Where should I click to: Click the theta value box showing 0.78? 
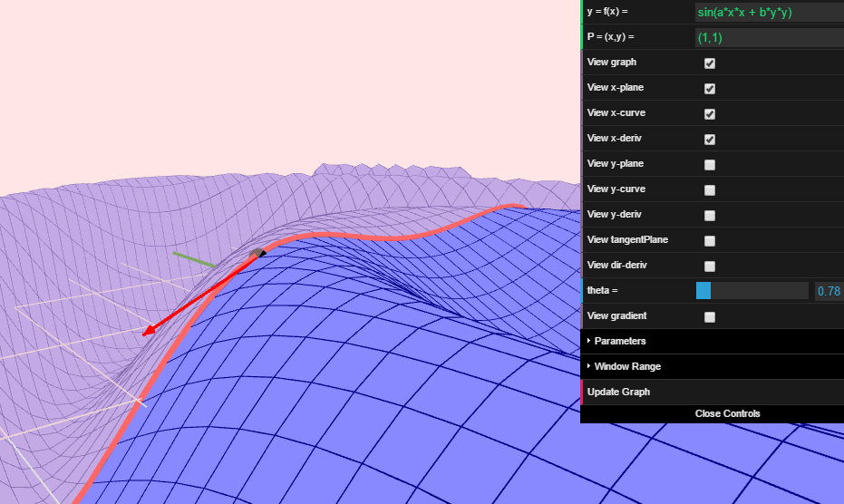pyautogui.click(x=829, y=291)
